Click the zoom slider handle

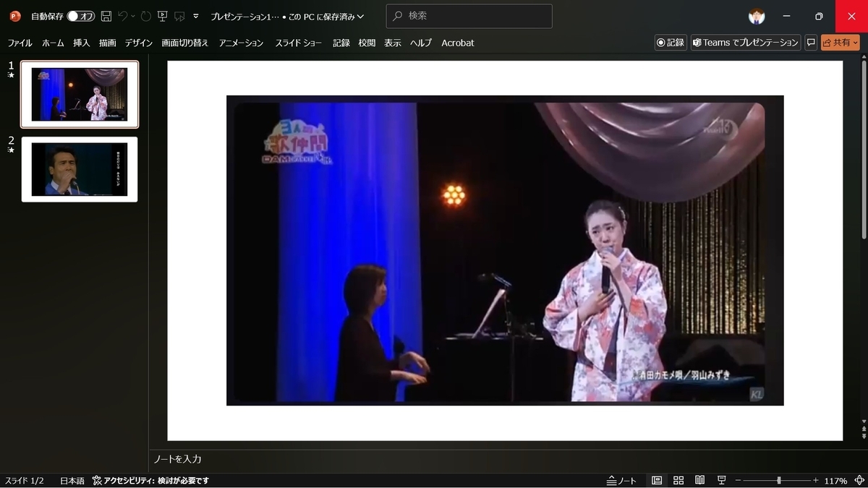coord(779,481)
